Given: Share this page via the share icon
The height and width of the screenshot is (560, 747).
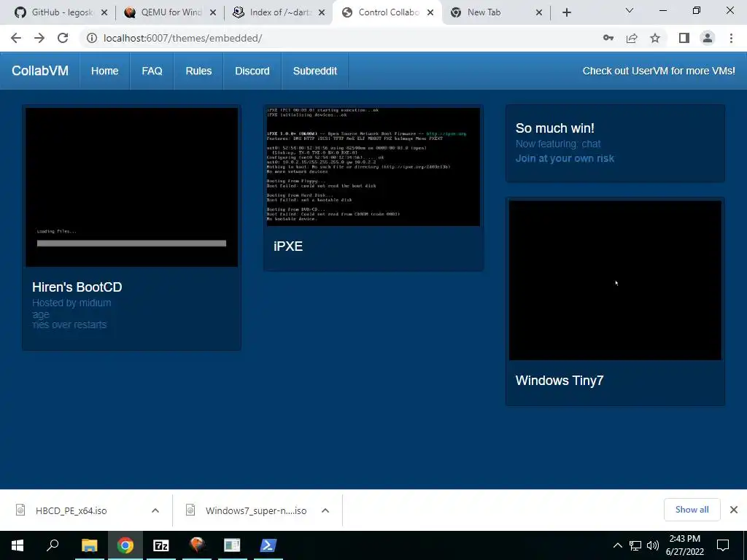Looking at the screenshot, I should [x=632, y=38].
